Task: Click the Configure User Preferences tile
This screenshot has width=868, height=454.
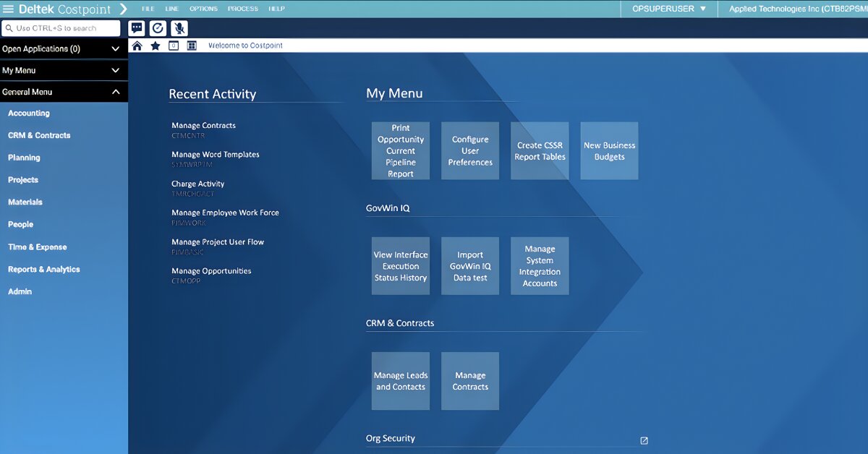Action: (x=470, y=151)
